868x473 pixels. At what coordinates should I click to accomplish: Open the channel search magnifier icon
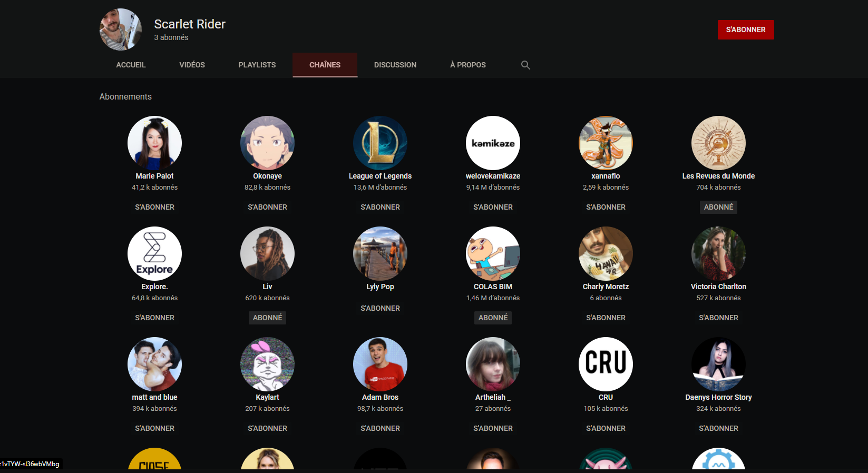525,65
